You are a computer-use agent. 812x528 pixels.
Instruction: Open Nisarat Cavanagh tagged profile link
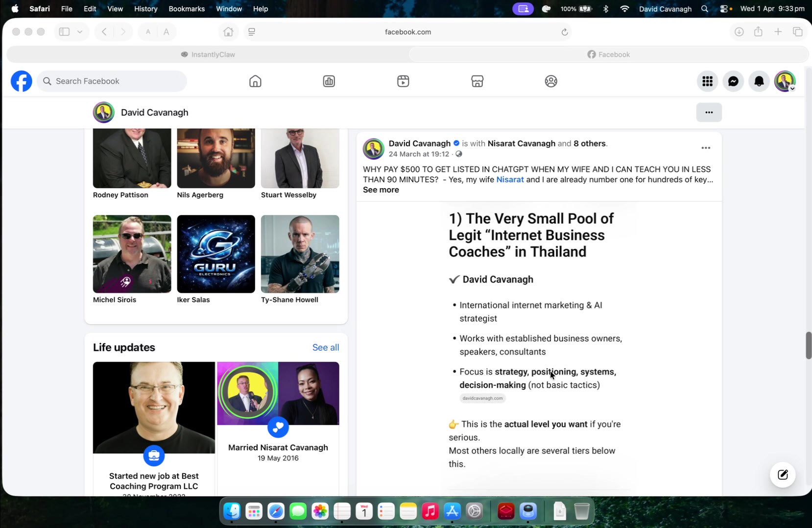521,144
